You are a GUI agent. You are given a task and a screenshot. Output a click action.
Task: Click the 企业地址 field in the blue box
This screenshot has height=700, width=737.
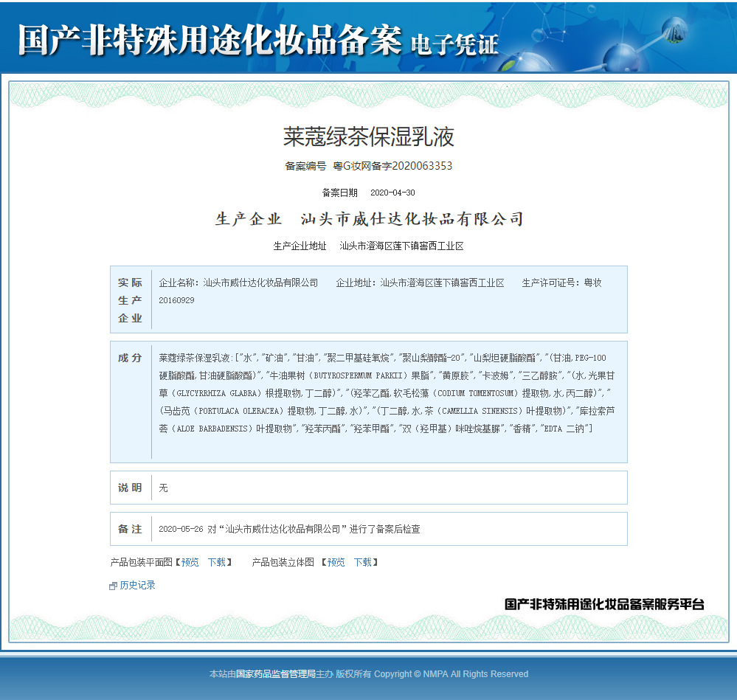(x=420, y=283)
